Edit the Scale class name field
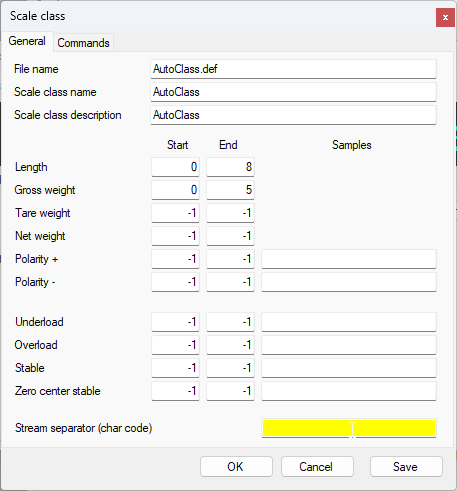The height and width of the screenshot is (491, 457). pyautogui.click(x=293, y=92)
